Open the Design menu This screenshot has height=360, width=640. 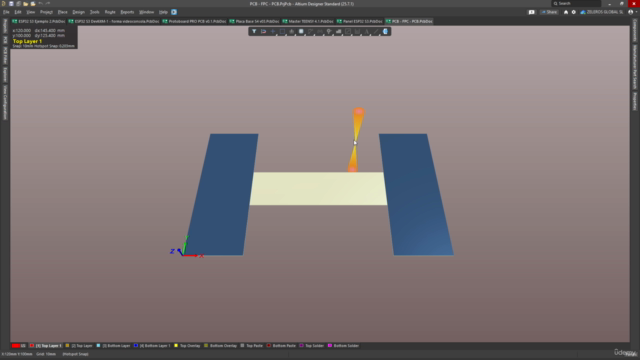[x=78, y=12]
